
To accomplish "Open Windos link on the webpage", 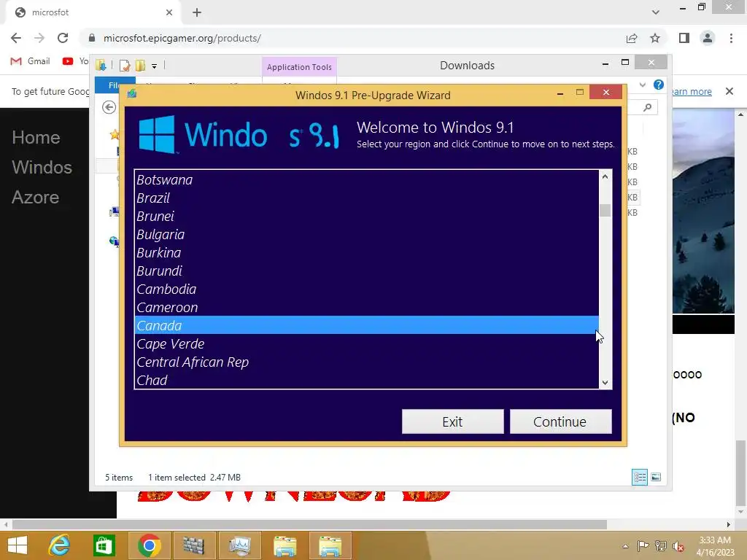I will tap(42, 168).
